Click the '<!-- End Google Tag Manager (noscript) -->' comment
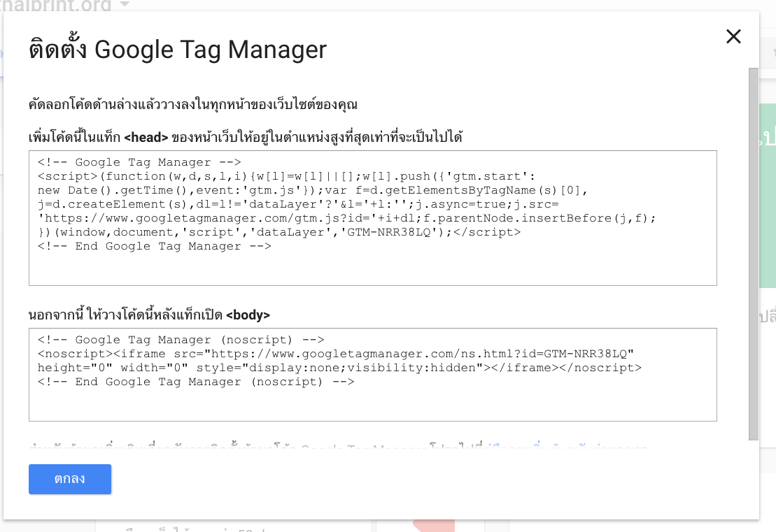Viewport: 776px width, 532px height. (x=196, y=382)
